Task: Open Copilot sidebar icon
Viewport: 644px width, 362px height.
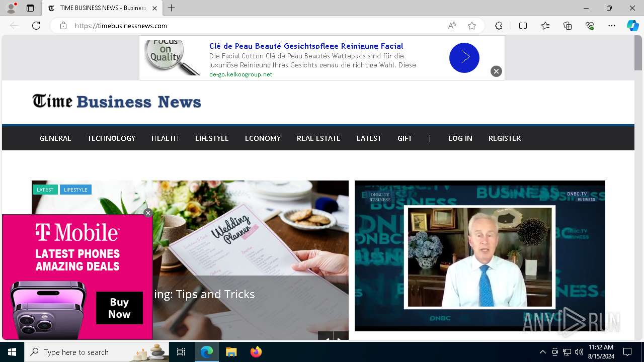Action: (632, 26)
